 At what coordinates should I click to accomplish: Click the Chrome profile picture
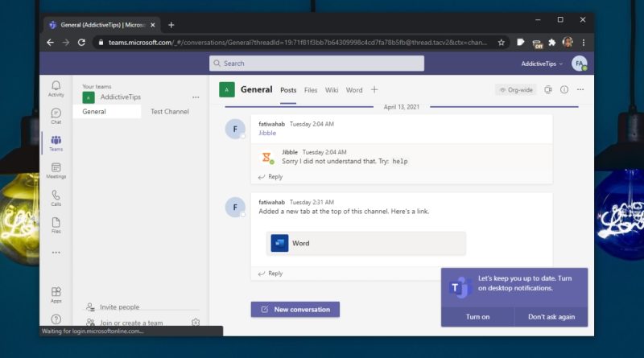pyautogui.click(x=568, y=42)
